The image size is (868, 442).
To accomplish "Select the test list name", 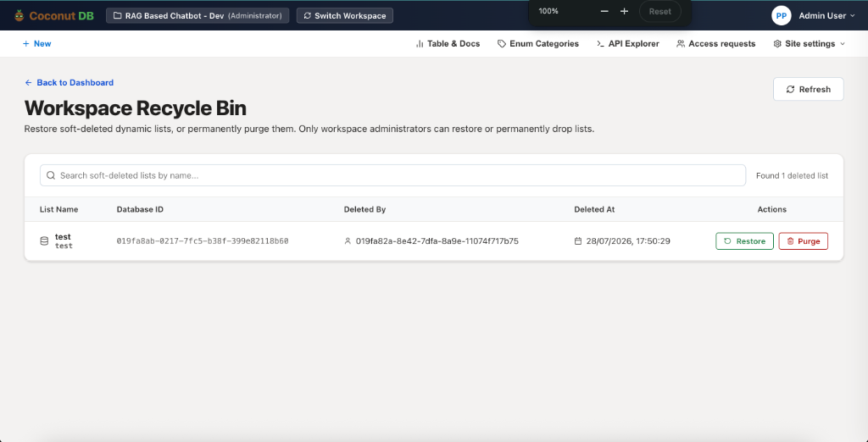I will pyautogui.click(x=63, y=237).
